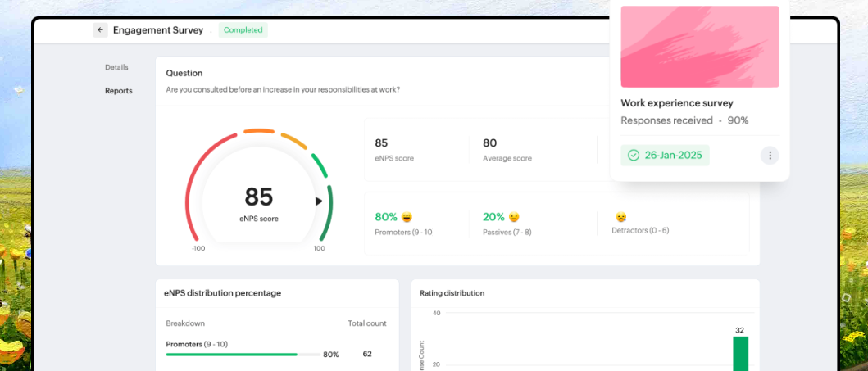Click the 80% Promoters percentage
The image size is (868, 371).
click(386, 217)
